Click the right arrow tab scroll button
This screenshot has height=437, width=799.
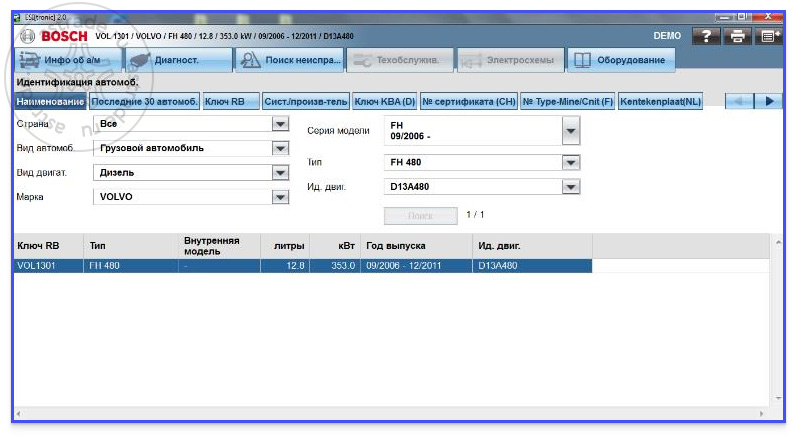click(769, 101)
